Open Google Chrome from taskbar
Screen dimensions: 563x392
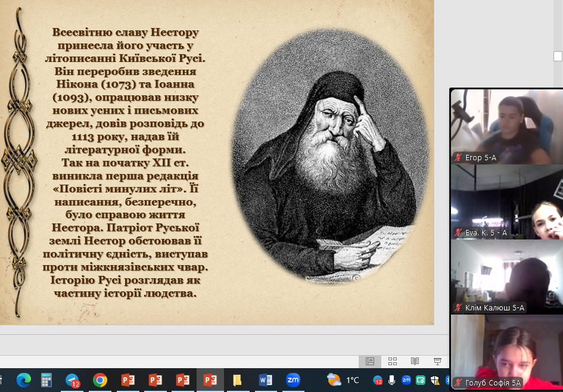pos(100,380)
